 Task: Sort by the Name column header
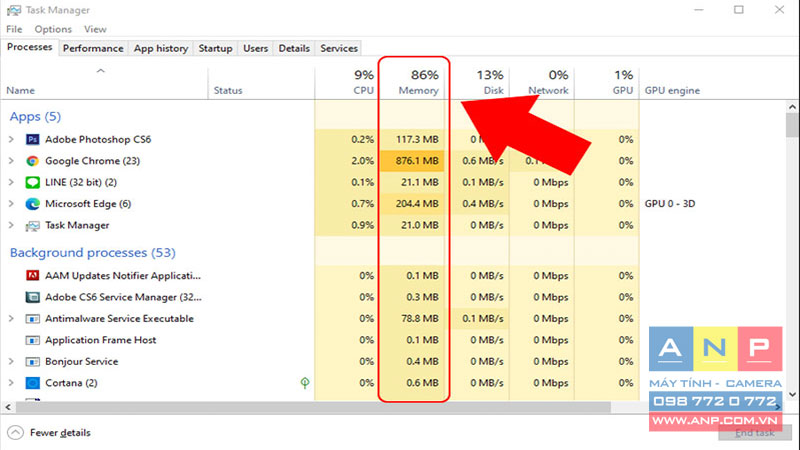point(104,82)
